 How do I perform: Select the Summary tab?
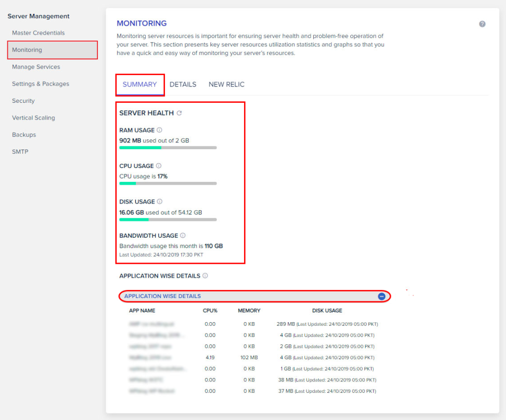[140, 84]
